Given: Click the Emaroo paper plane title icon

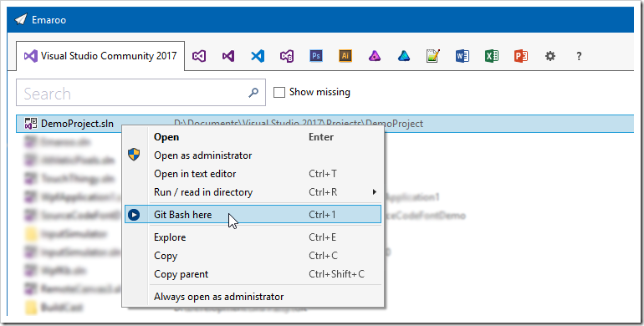Looking at the screenshot, I should (21, 20).
